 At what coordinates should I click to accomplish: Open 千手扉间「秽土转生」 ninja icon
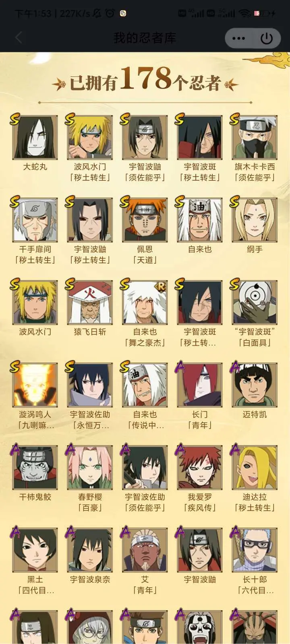(35, 220)
